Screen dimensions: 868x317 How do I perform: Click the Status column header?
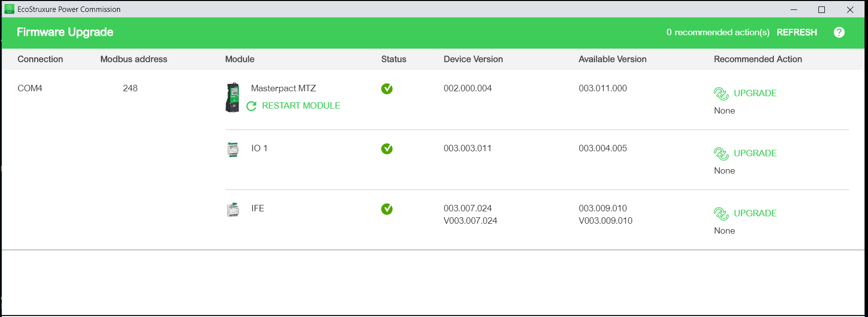(x=394, y=59)
